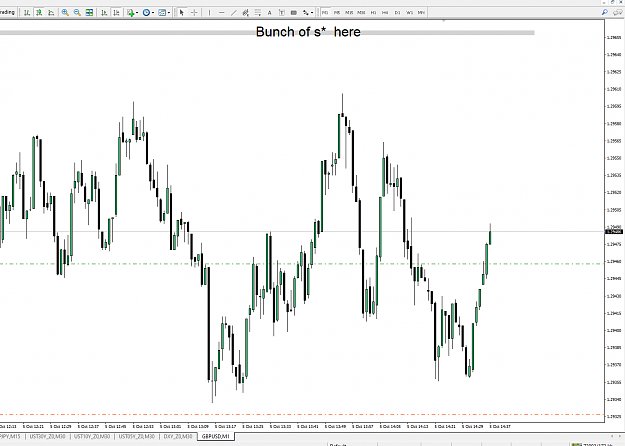Select the equidistant channel tool
The width and height of the screenshot is (625, 446).
tap(246, 13)
